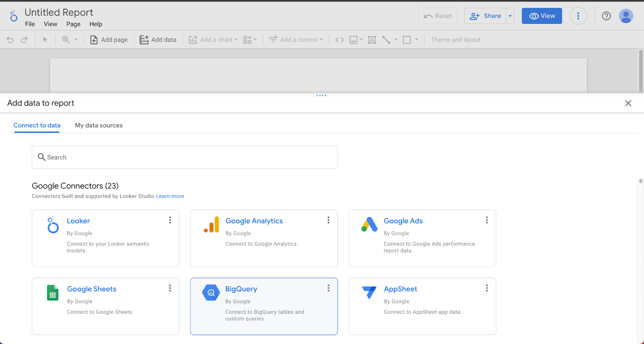Image resolution: width=644 pixels, height=344 pixels.
Task: Open the View menu
Action: (50, 24)
